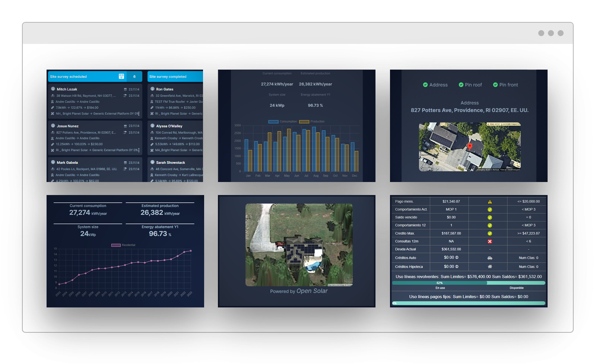This screenshot has width=596, height=364.
Task: Click the 62% revolving credit usage bar
Action: (x=440, y=283)
